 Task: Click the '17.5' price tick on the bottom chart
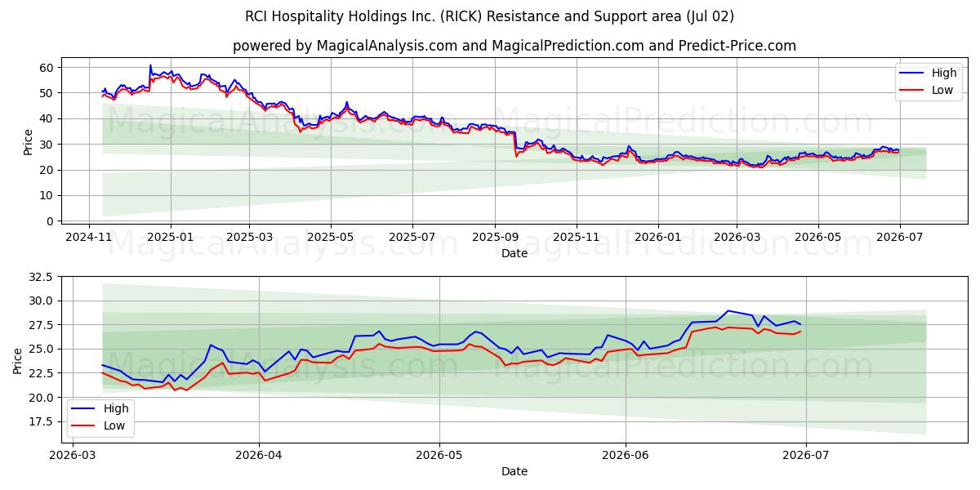[42, 421]
